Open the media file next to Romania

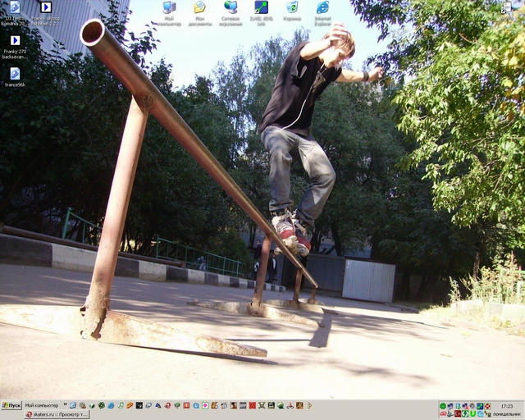[46, 7]
